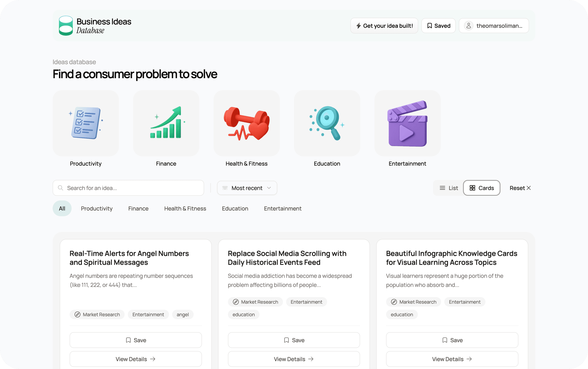Select the All filter pill

(x=62, y=208)
